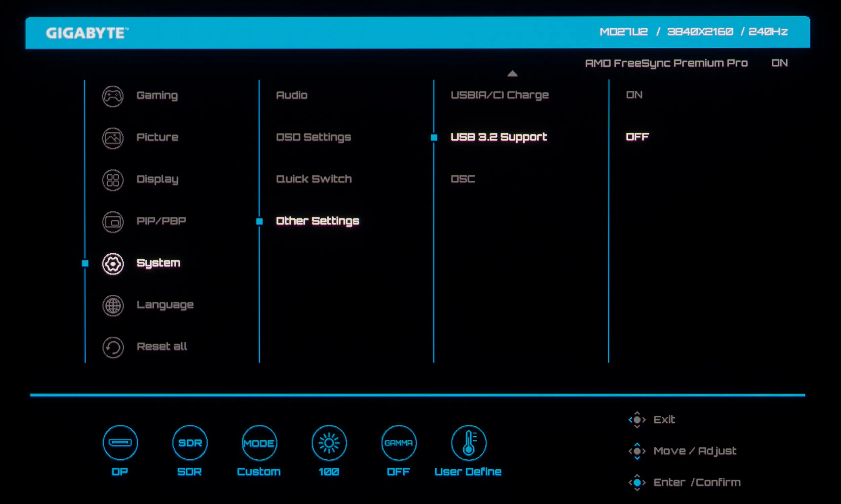Image resolution: width=841 pixels, height=504 pixels.
Task: Select Quick Switch entry
Action: point(314,179)
